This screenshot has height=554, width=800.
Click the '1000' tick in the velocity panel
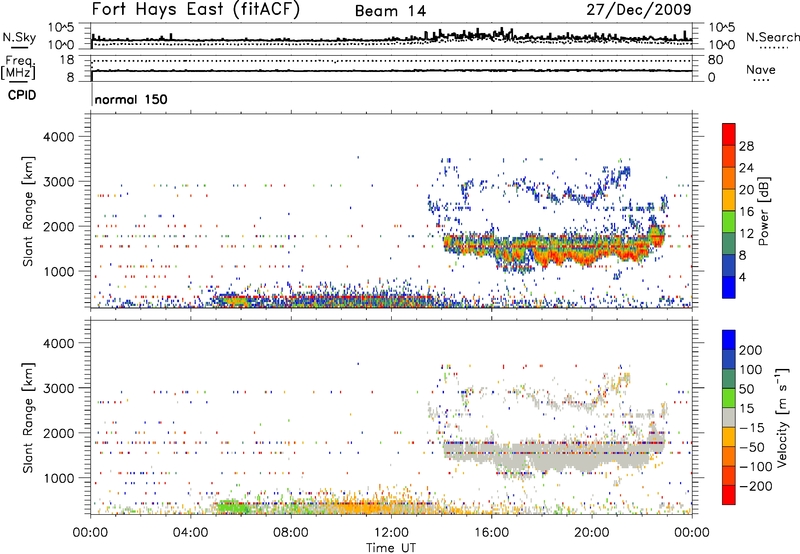coord(59,478)
